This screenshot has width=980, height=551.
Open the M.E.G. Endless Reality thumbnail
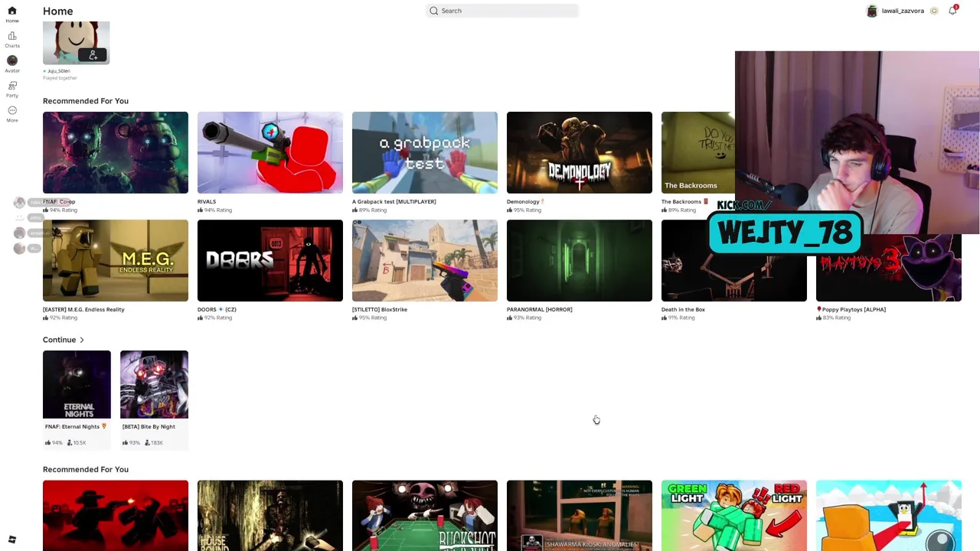click(116, 260)
